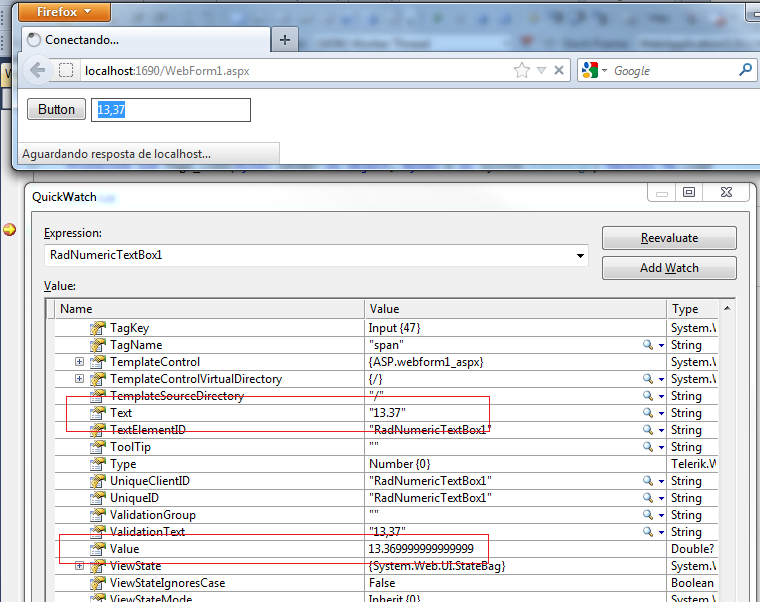Click the property icon beside TagKey
The width and height of the screenshot is (762, 602).
pos(98,328)
